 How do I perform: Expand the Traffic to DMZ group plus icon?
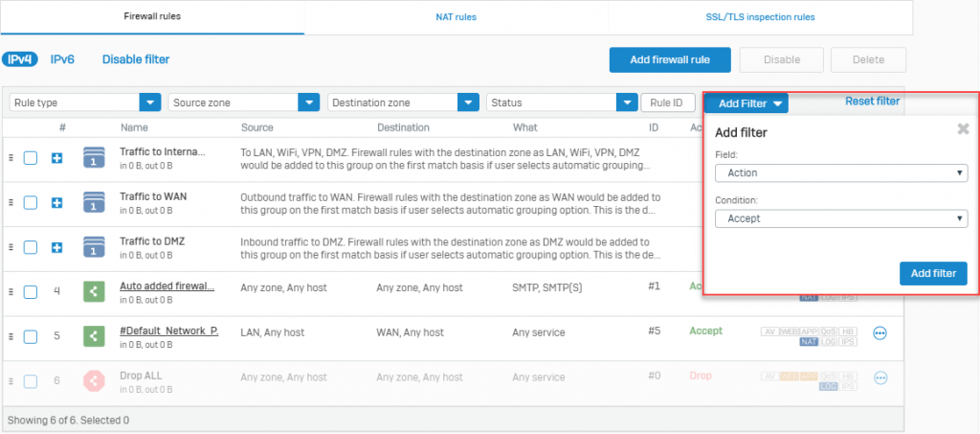pos(56,247)
